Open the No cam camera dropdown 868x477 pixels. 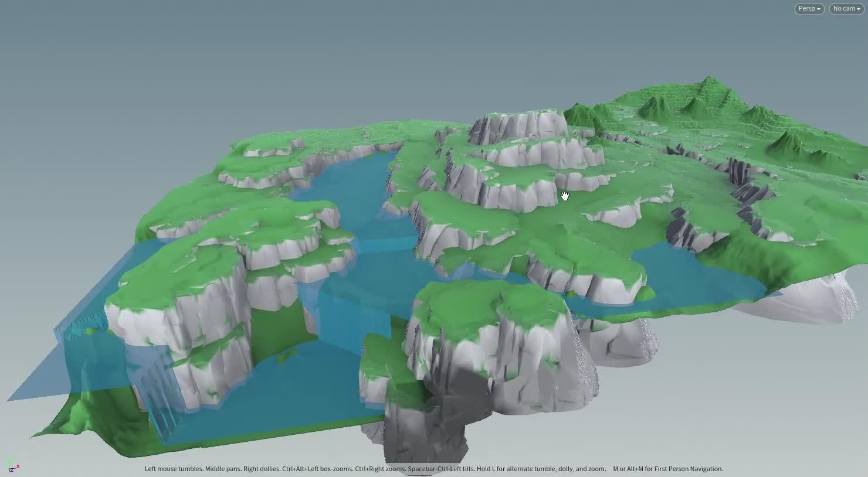(846, 9)
